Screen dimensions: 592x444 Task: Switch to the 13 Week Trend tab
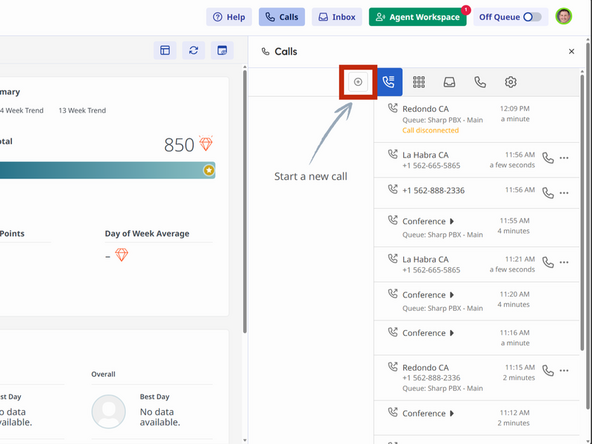pos(82,111)
